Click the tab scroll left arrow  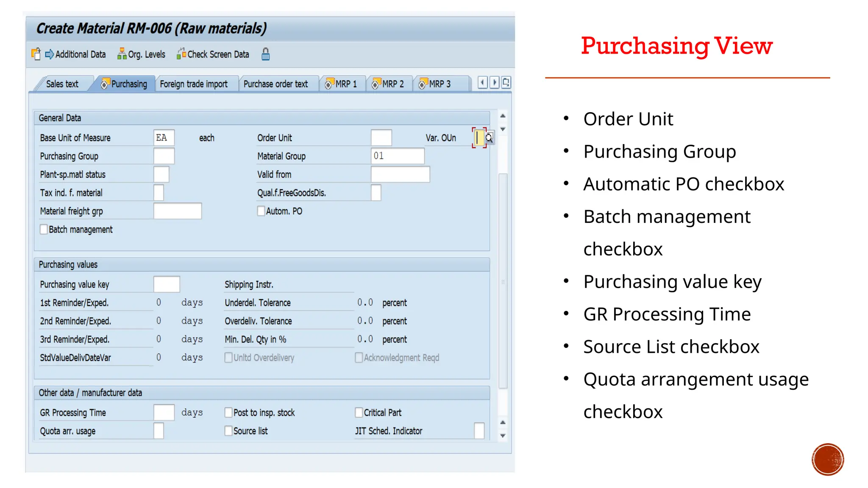[x=482, y=82]
